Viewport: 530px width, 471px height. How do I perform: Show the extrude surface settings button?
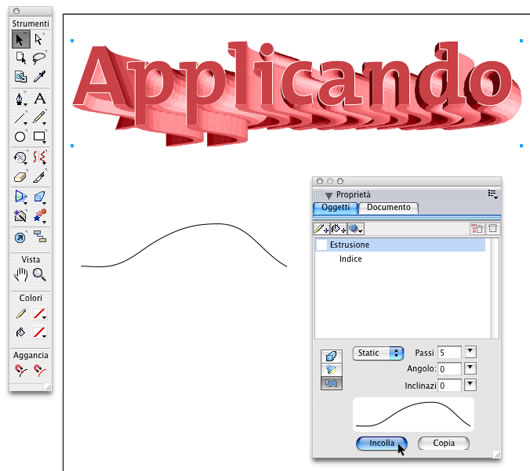pos(331,370)
